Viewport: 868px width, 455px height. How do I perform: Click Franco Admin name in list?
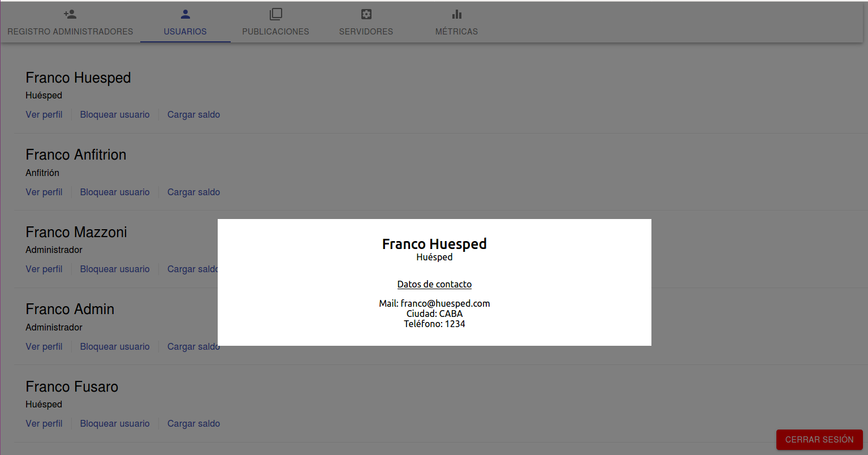click(70, 309)
